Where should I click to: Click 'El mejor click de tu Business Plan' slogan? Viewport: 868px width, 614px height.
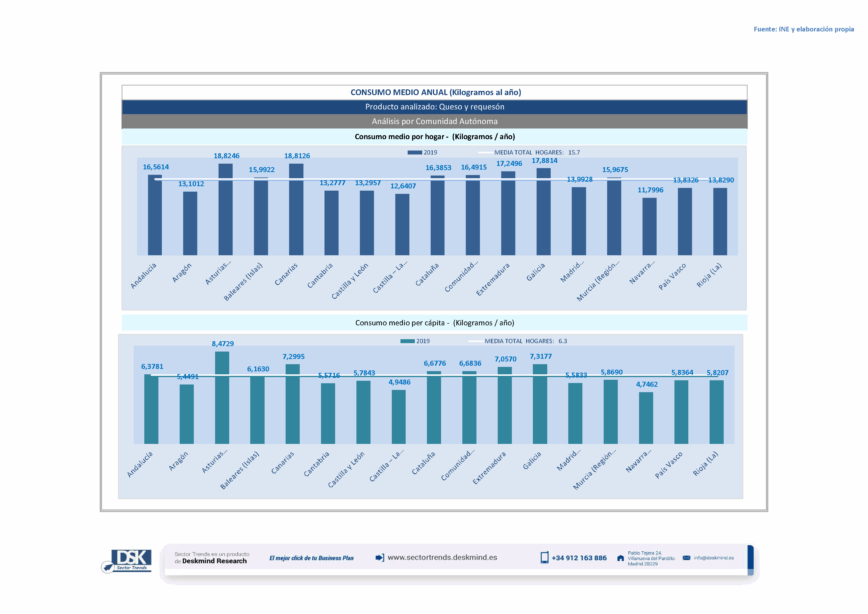point(311,558)
